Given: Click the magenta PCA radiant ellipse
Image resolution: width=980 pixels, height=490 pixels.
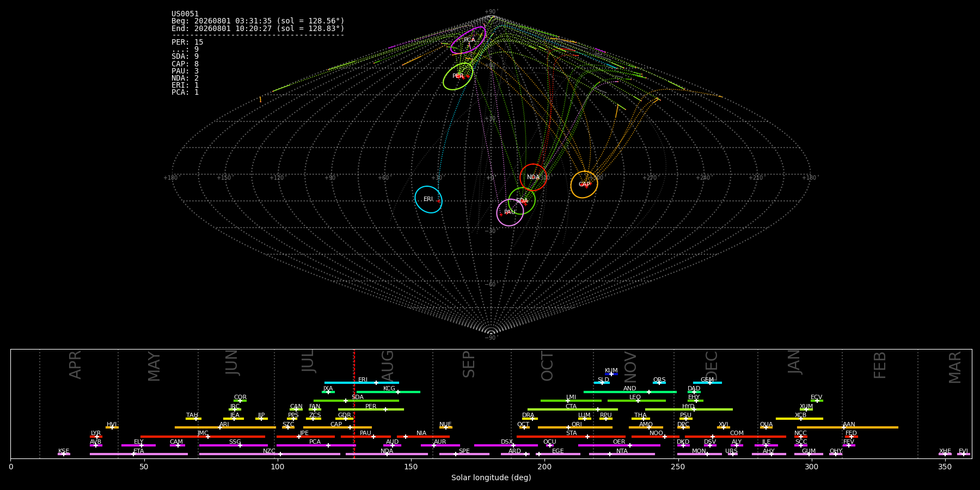Looking at the screenshot, I should pos(468,40).
